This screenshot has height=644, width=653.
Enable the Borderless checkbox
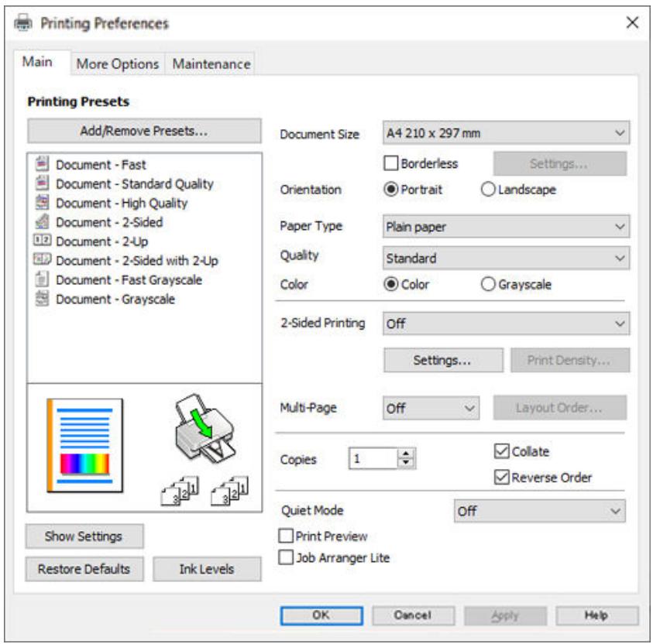pos(390,163)
